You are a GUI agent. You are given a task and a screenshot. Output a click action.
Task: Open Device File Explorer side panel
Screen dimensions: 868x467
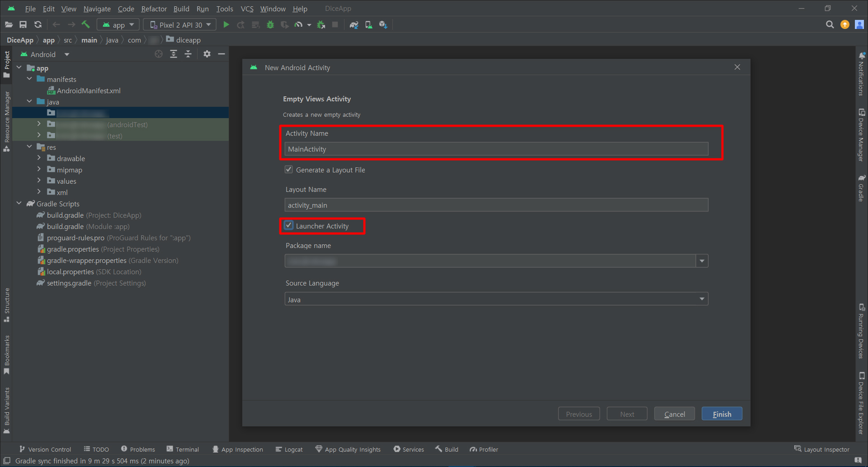pyautogui.click(x=862, y=403)
